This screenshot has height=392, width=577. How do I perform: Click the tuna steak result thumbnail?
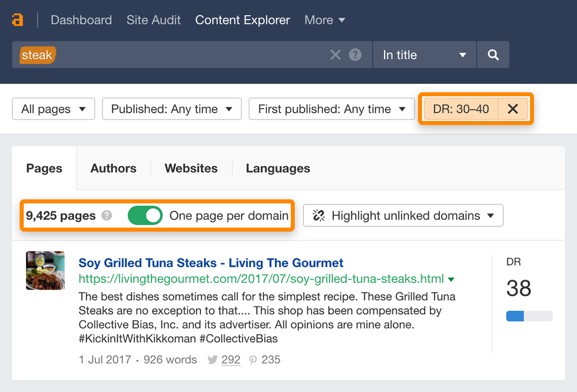coord(45,270)
